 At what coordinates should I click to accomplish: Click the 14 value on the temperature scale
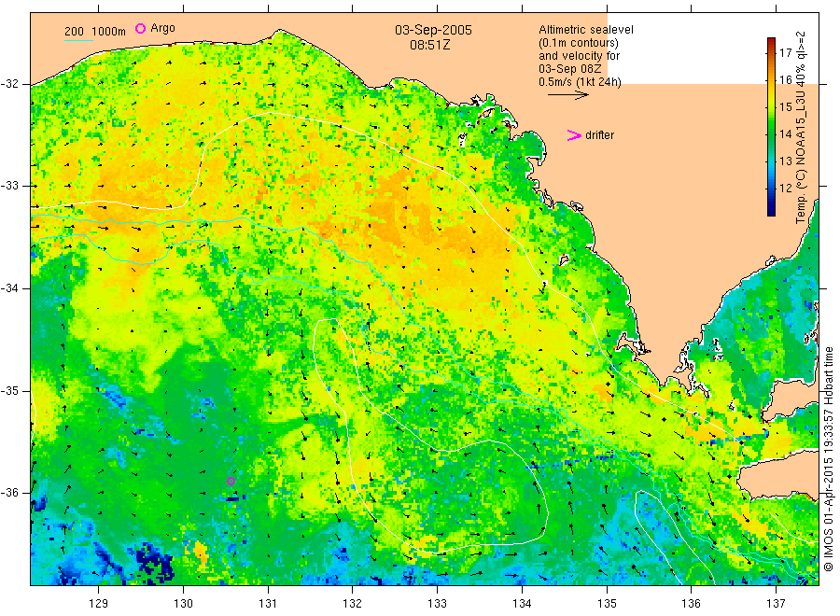pyautogui.click(x=785, y=133)
